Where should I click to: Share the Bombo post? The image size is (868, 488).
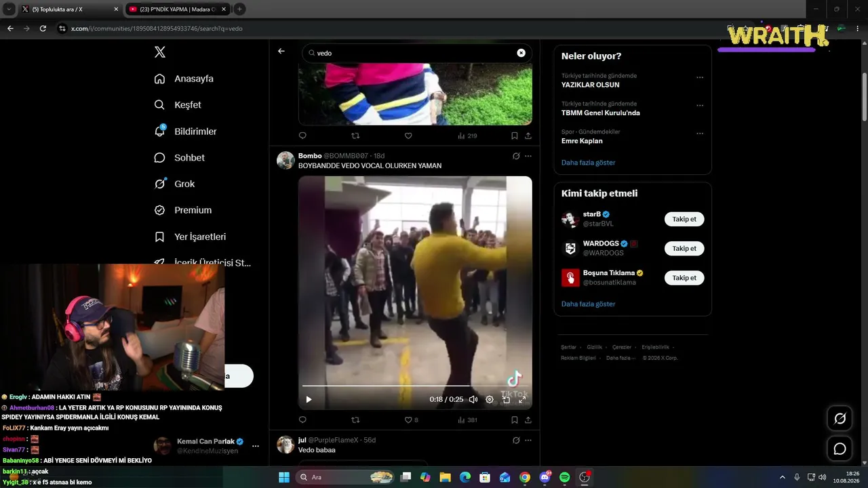click(528, 420)
